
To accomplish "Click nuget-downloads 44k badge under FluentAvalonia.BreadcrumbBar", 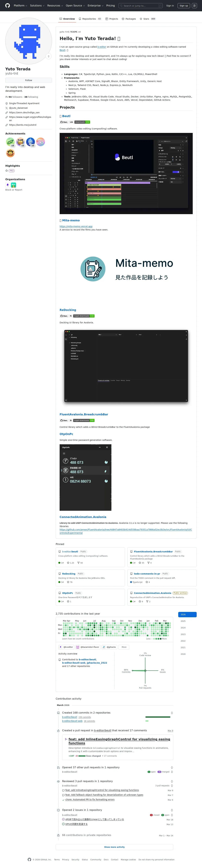I will point(84,420).
